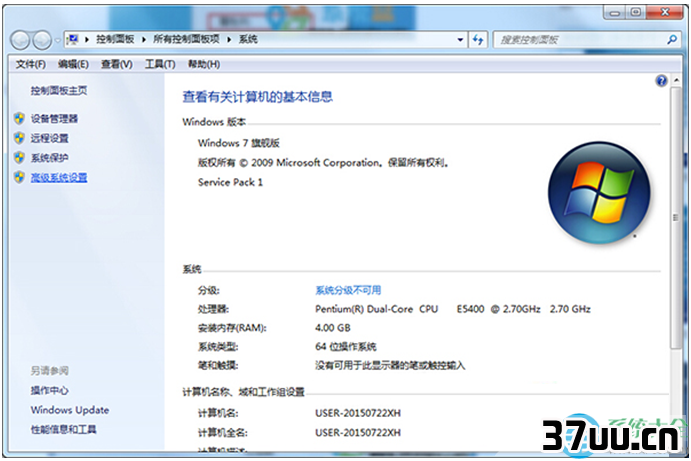Click shield icon beside 设备管理器
Image resolution: width=691 pixels, height=461 pixels.
click(x=19, y=118)
